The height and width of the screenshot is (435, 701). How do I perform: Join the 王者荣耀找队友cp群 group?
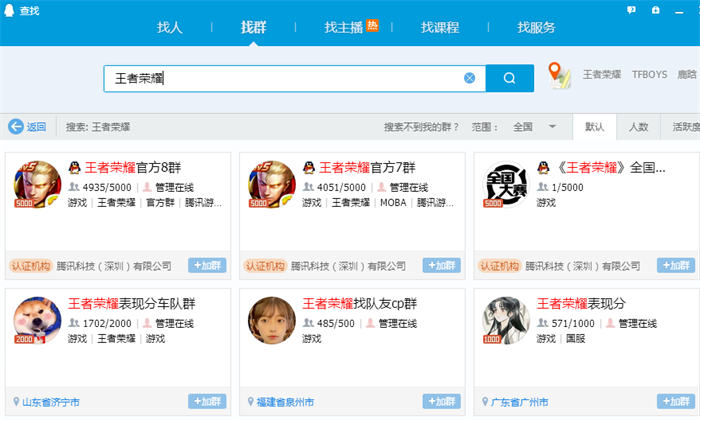click(x=441, y=401)
